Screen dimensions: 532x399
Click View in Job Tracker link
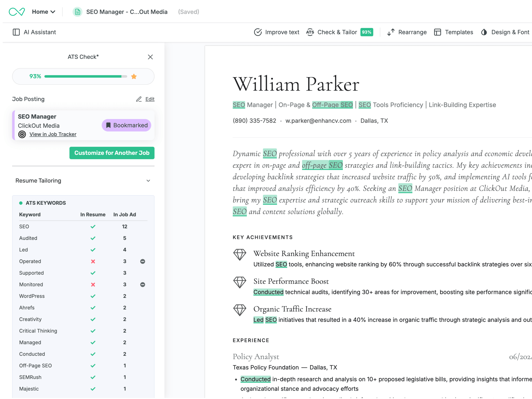pos(53,135)
